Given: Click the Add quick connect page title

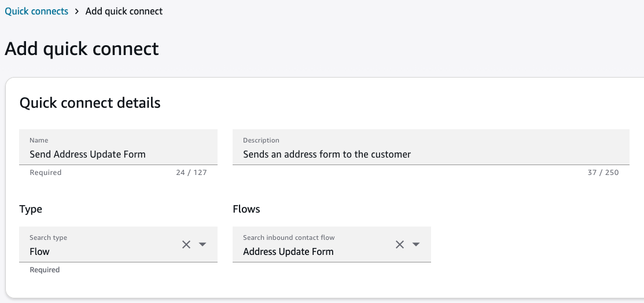Looking at the screenshot, I should [x=82, y=49].
